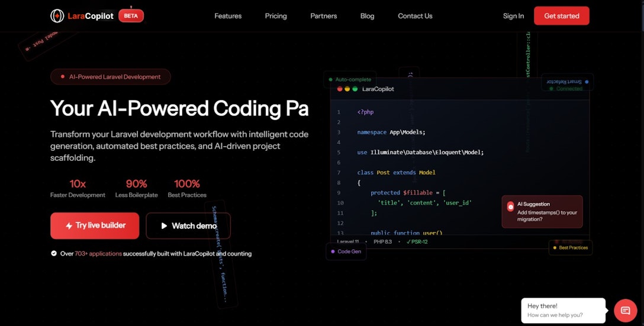
Task: Click the play icon on Watch demo
Action: (164, 225)
